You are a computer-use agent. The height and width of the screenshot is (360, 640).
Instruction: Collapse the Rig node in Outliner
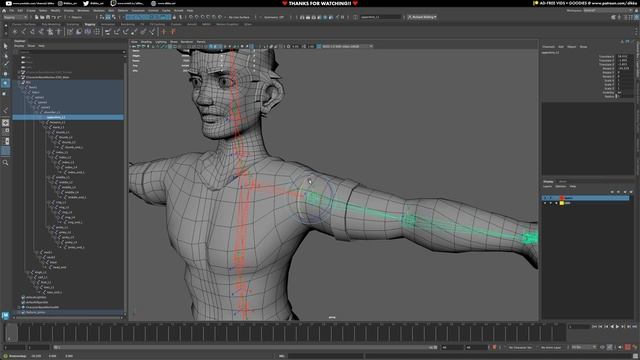19,82
